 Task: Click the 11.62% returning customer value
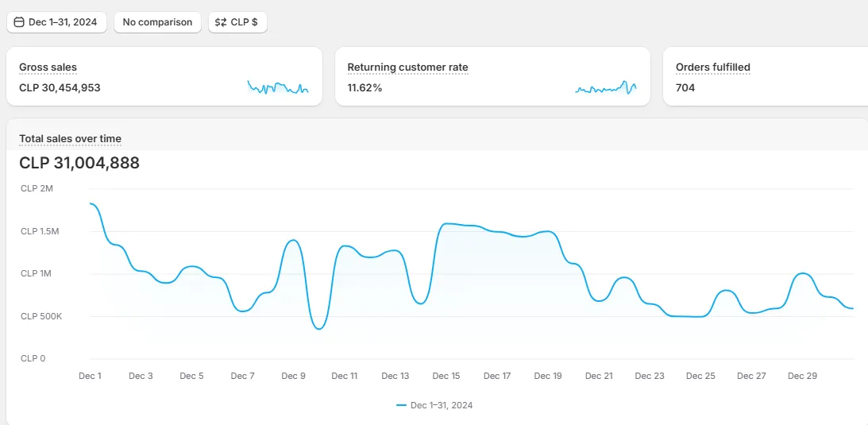365,88
